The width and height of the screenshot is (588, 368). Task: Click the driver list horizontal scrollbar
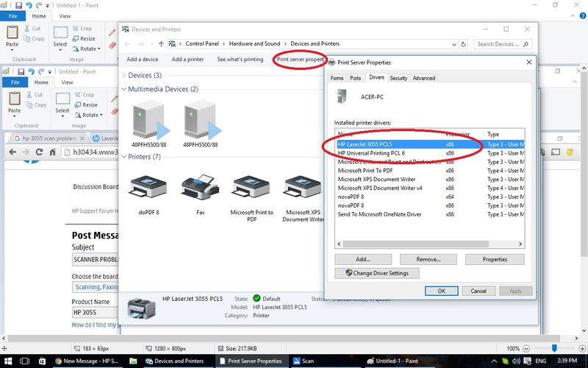pyautogui.click(x=415, y=244)
